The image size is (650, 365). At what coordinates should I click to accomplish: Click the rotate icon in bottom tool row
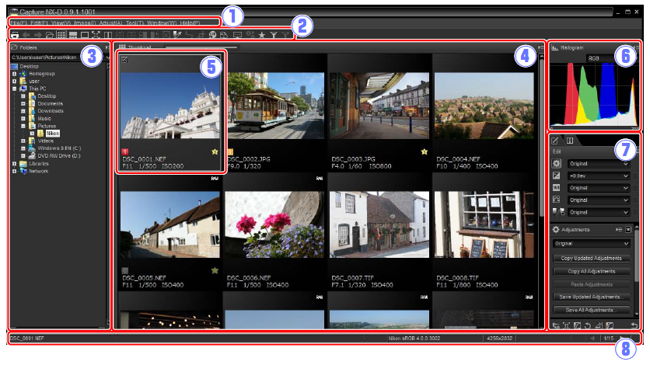[x=587, y=325]
